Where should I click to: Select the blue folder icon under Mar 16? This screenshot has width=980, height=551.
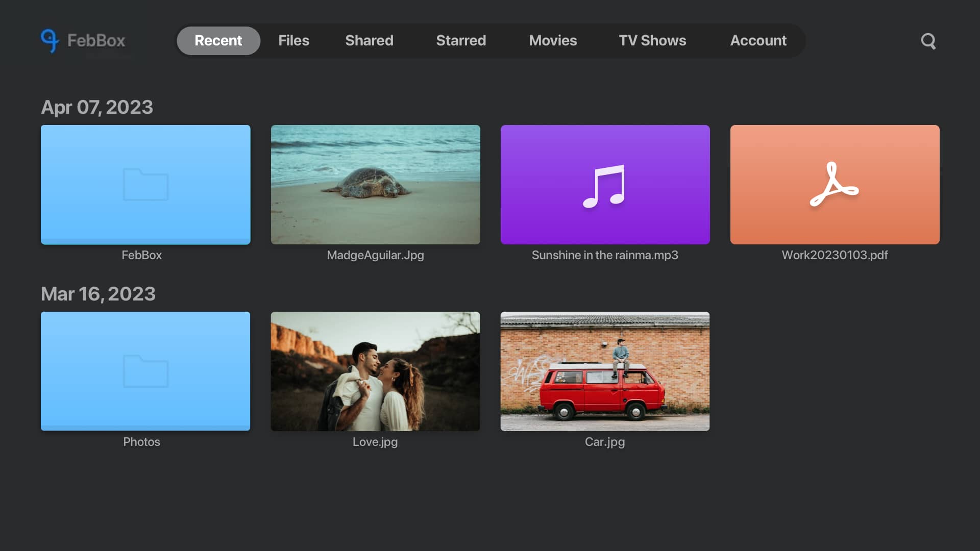pyautogui.click(x=145, y=371)
